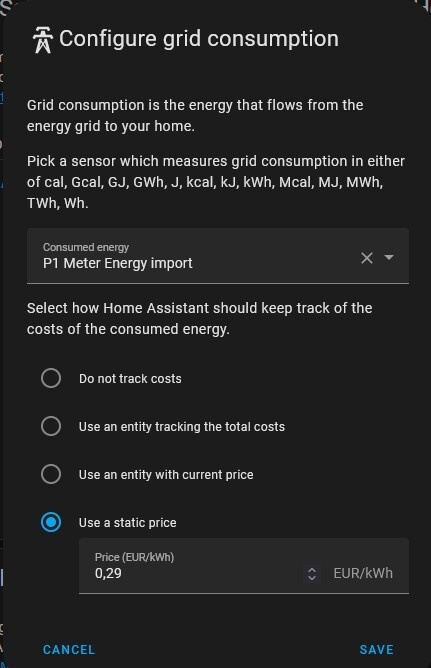Increase the price with the stepper up arrow
431x668 pixels.
click(x=312, y=570)
